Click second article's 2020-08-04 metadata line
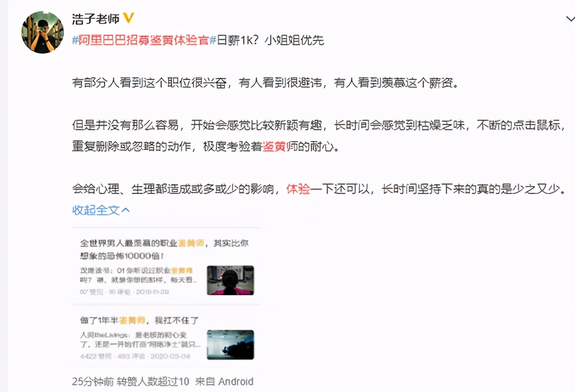Viewport: 575px width, 392px height. (135, 356)
